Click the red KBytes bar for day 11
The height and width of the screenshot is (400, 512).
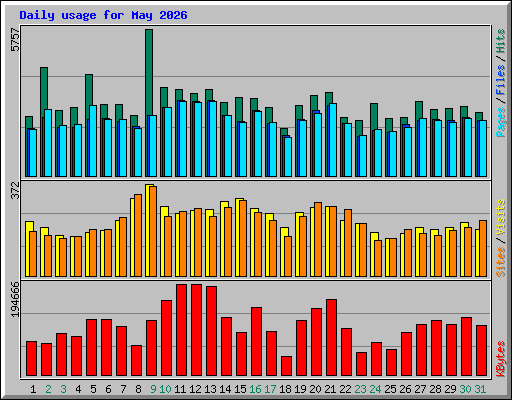181,330
